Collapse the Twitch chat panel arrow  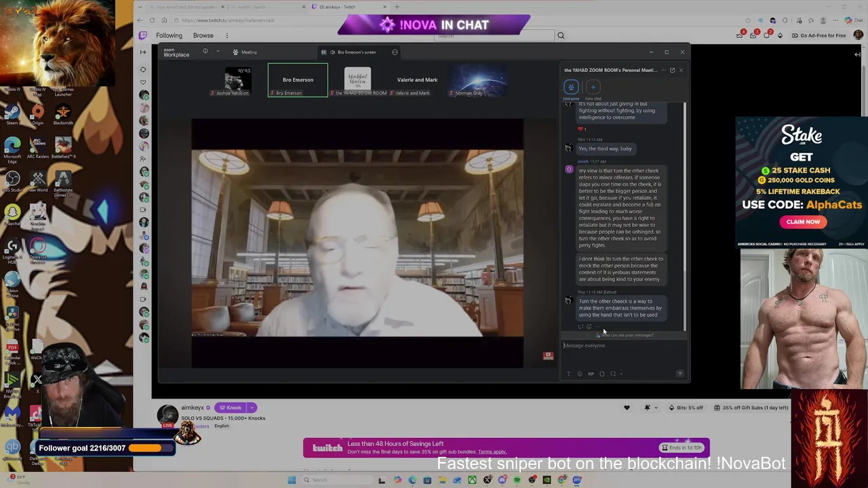(x=858, y=54)
